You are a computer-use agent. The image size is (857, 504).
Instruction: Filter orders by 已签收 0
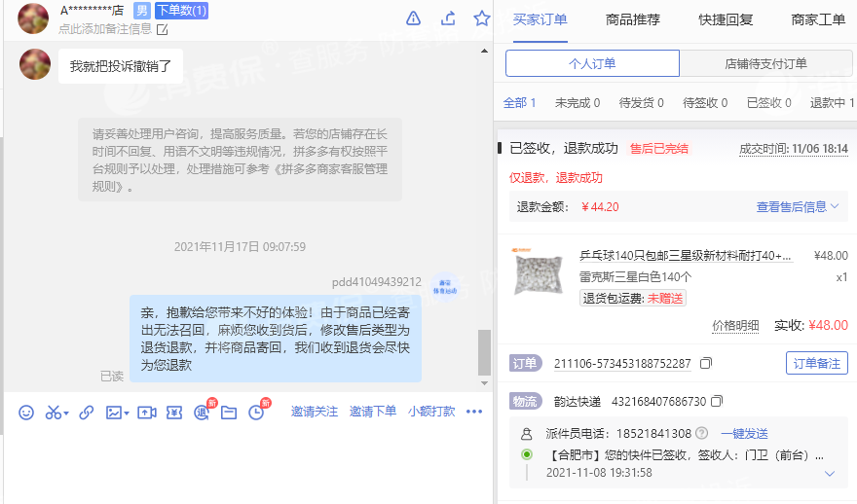pos(769,103)
